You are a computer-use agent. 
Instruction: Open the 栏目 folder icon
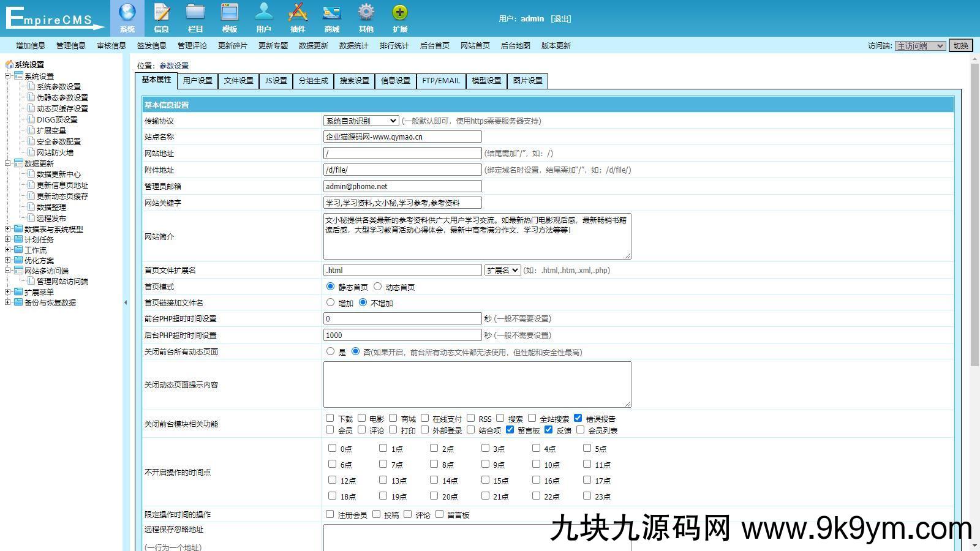coord(195,13)
